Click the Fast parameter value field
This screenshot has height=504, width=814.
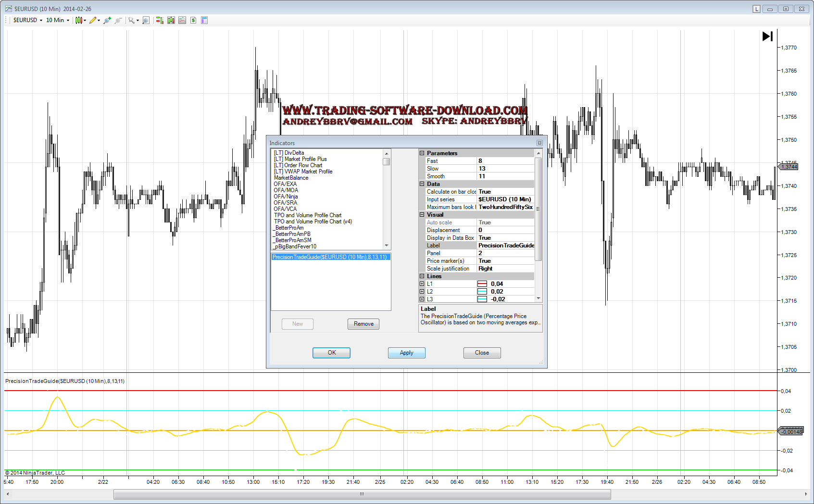[x=505, y=161]
